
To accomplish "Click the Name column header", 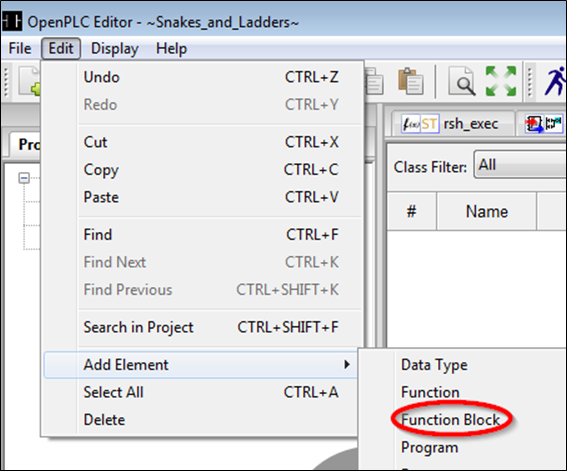I will point(487,211).
